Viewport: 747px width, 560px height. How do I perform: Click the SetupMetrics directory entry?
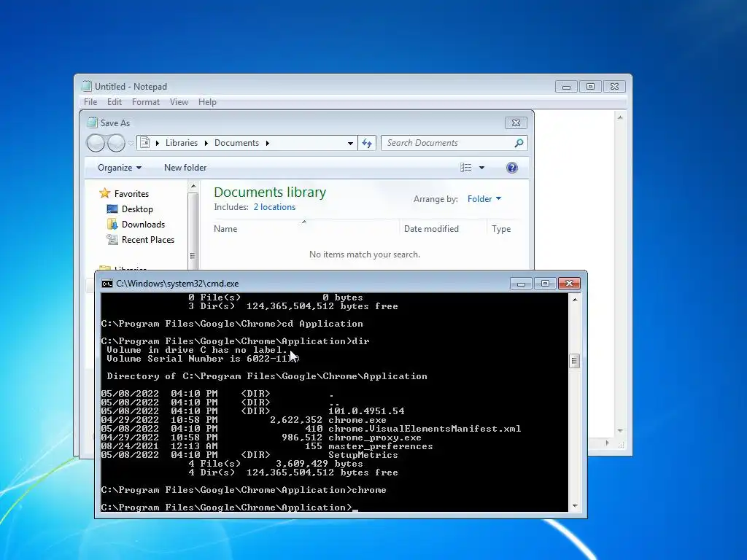363,455
